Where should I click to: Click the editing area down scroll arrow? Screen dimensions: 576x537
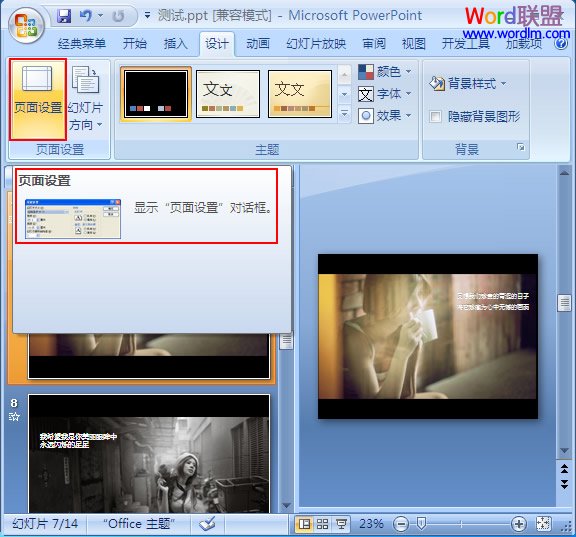pyautogui.click(x=564, y=451)
